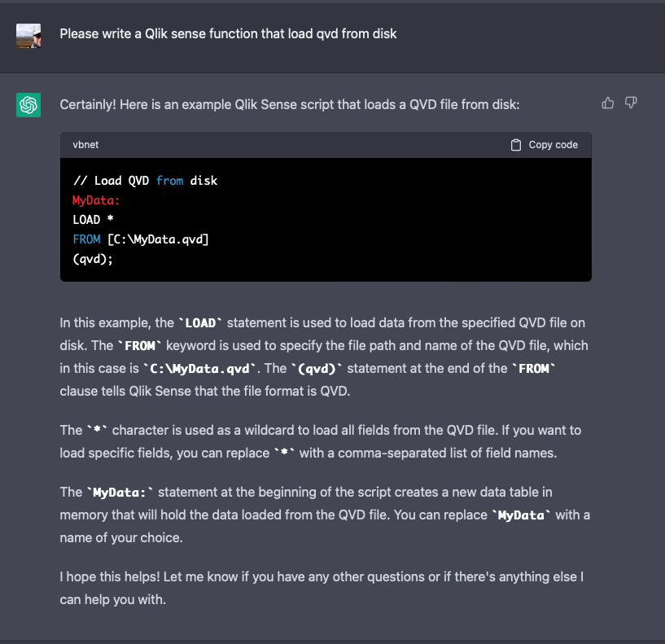The width and height of the screenshot is (665, 644).
Task: Click the LOAD * code line
Action: pyautogui.click(x=94, y=220)
